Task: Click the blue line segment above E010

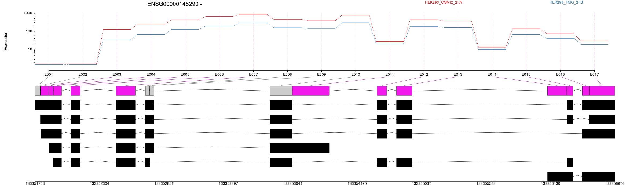Action: tap(356, 23)
